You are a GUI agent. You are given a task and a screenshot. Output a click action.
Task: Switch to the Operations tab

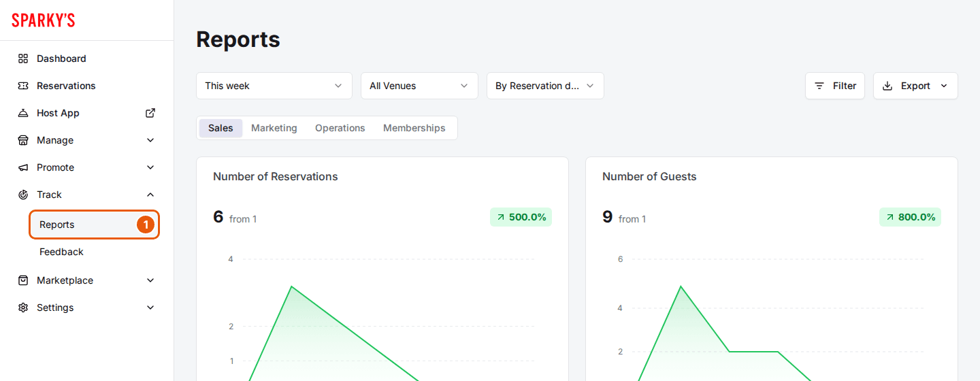click(340, 128)
